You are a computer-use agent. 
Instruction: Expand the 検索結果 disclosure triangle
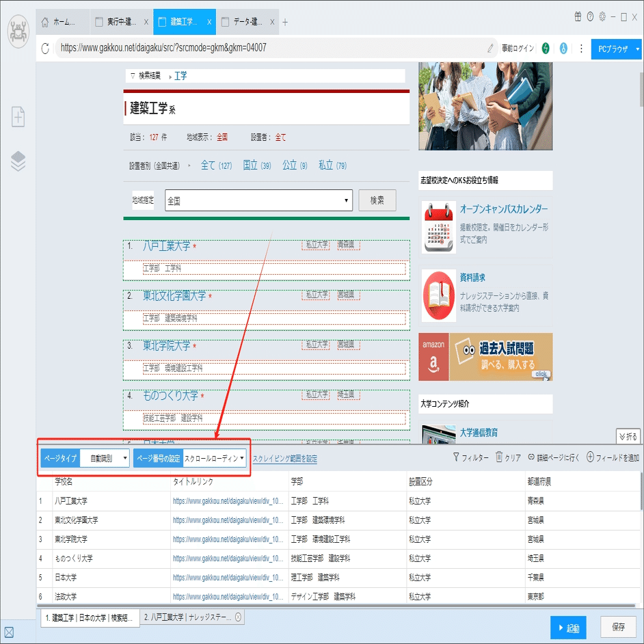(133, 76)
